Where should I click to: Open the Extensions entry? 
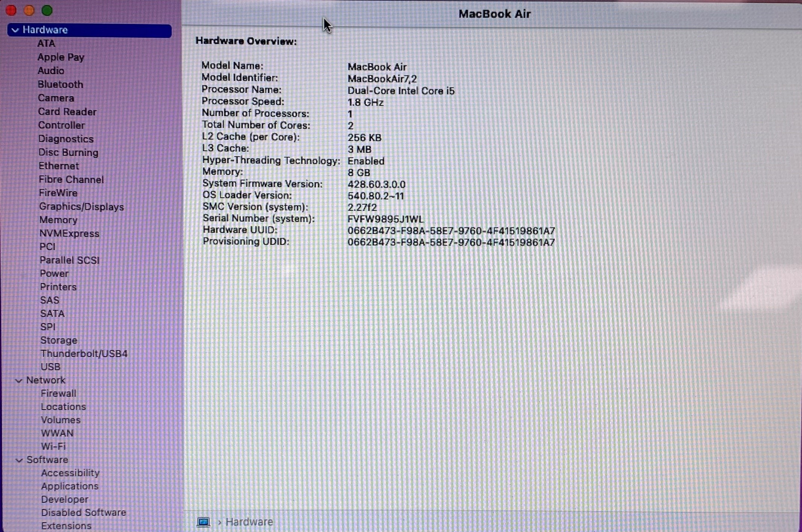(66, 526)
